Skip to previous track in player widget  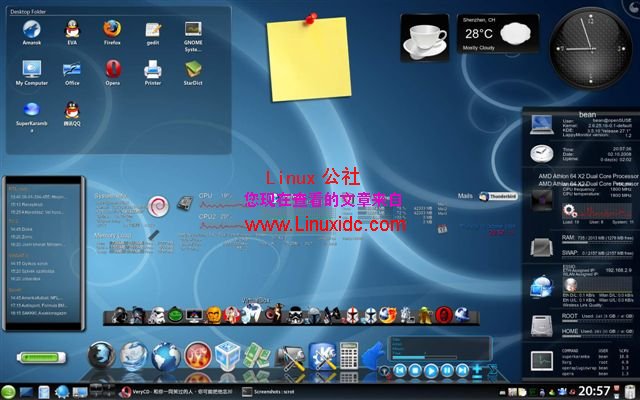point(400,370)
